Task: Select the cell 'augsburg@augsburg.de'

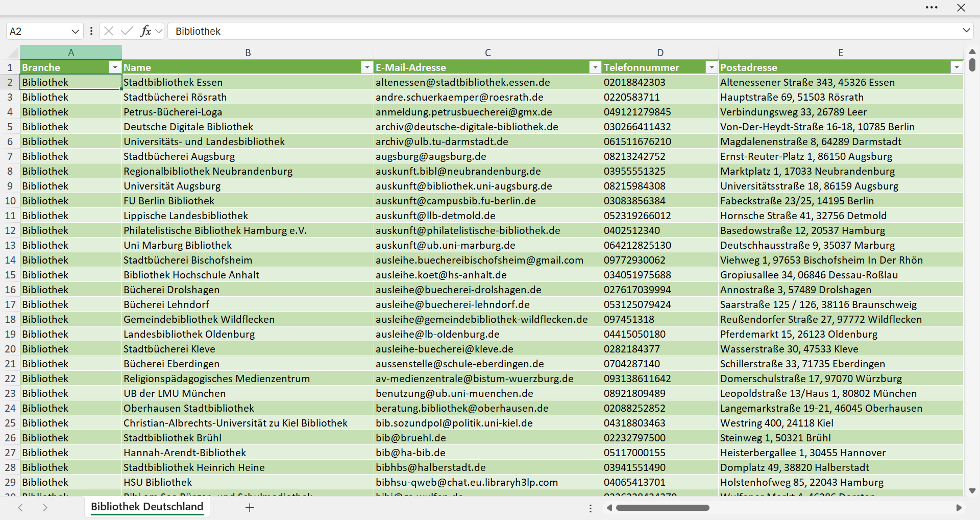Action: coord(488,156)
